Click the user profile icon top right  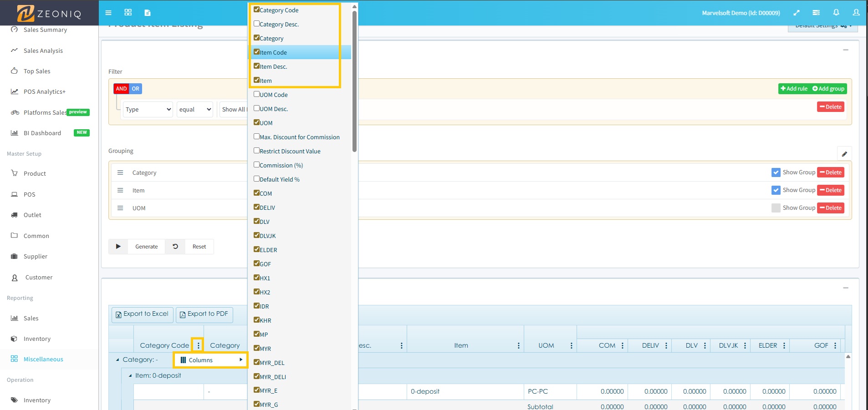tap(856, 13)
